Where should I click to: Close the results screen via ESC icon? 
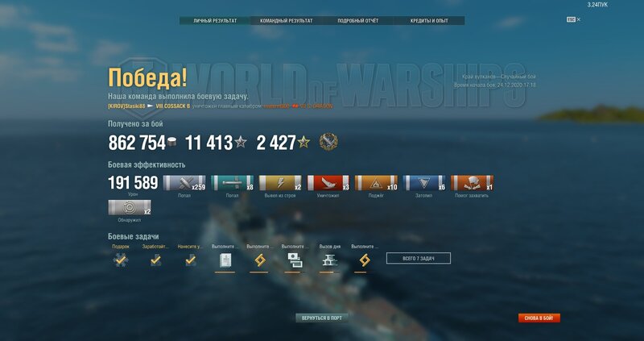[573, 19]
